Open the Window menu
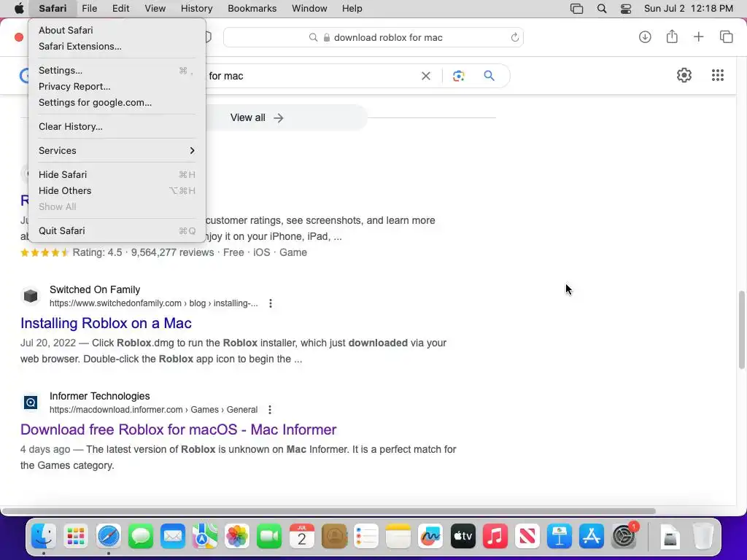 309,9
